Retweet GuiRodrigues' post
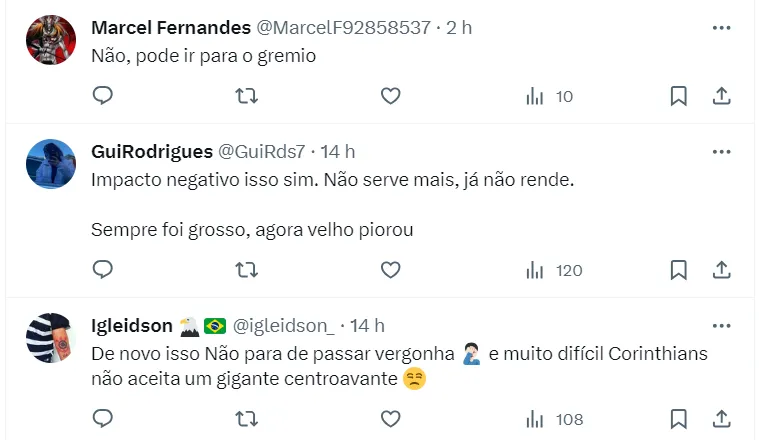759x440 pixels. point(246,270)
